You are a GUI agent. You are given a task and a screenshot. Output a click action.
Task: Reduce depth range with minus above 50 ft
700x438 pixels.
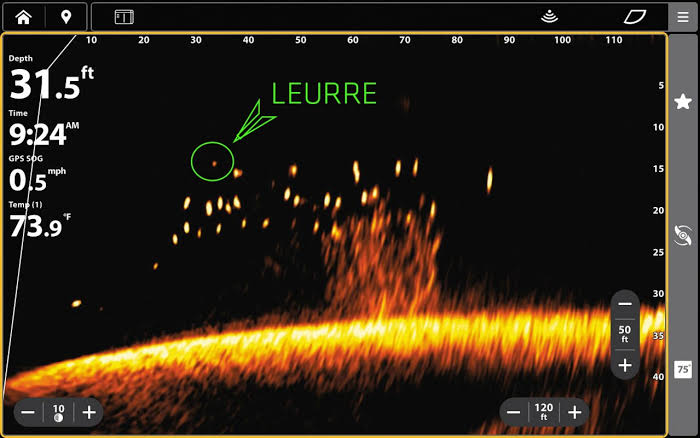point(625,304)
